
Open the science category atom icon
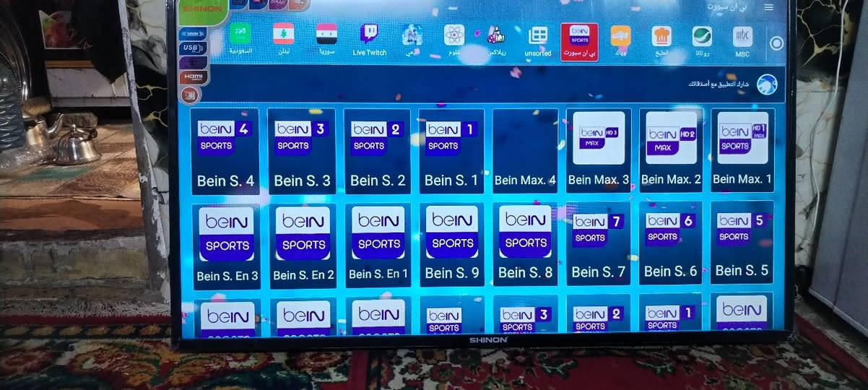(454, 40)
